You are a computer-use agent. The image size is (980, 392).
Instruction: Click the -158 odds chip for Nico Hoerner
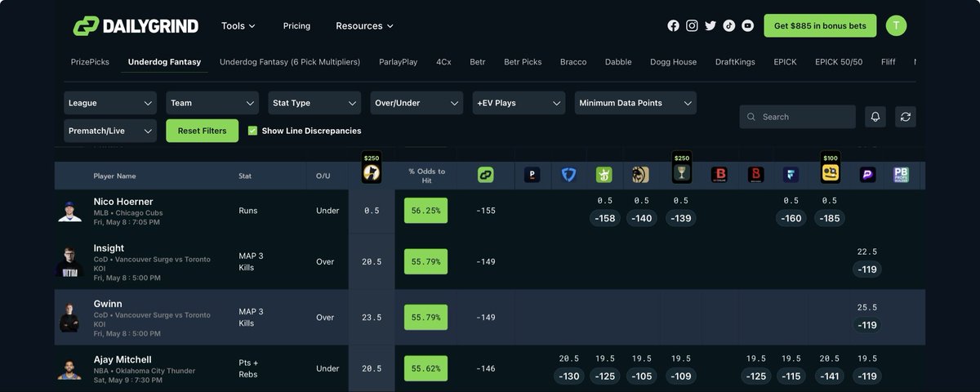(x=604, y=218)
